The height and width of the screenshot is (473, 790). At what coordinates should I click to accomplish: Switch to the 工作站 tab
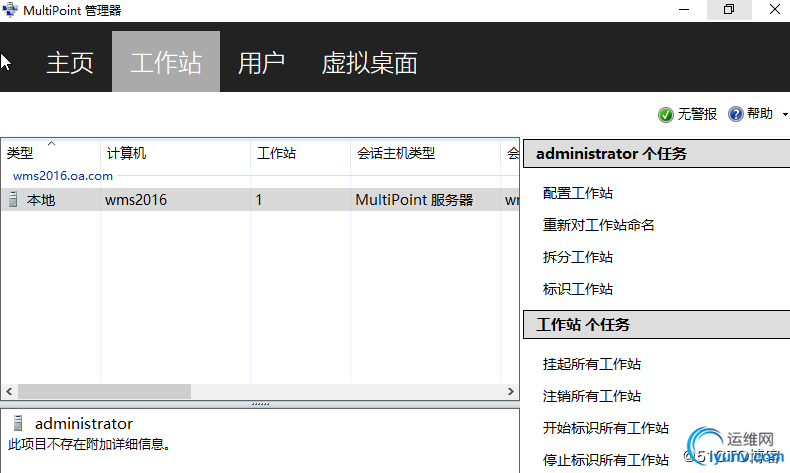tap(166, 61)
